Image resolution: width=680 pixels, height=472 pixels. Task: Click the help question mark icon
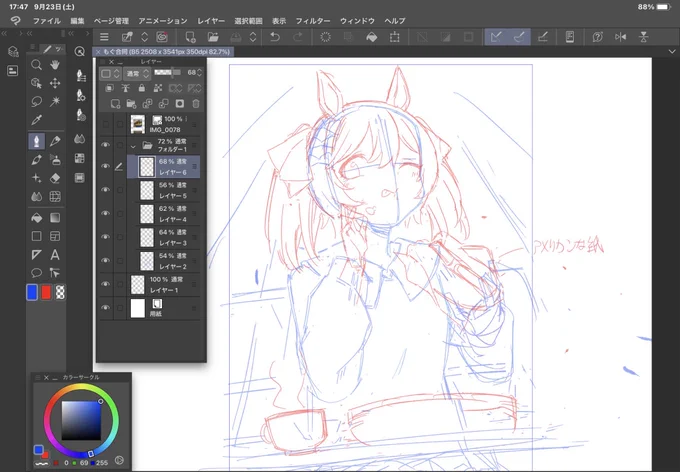pos(598,37)
